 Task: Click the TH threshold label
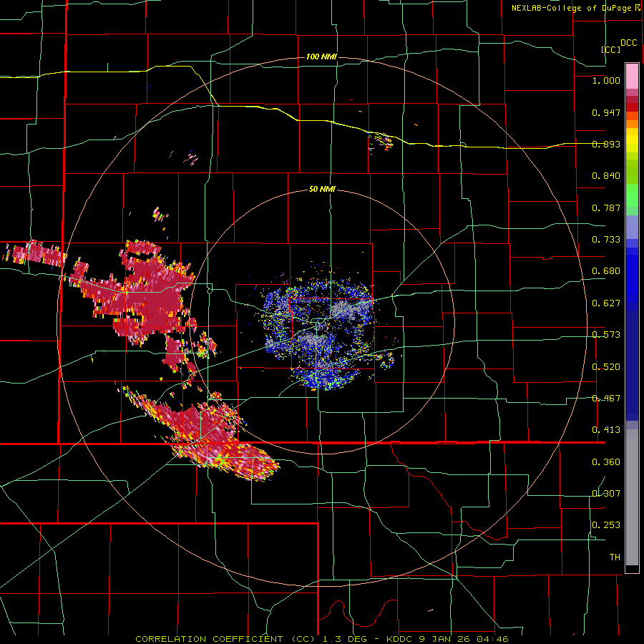click(615, 557)
